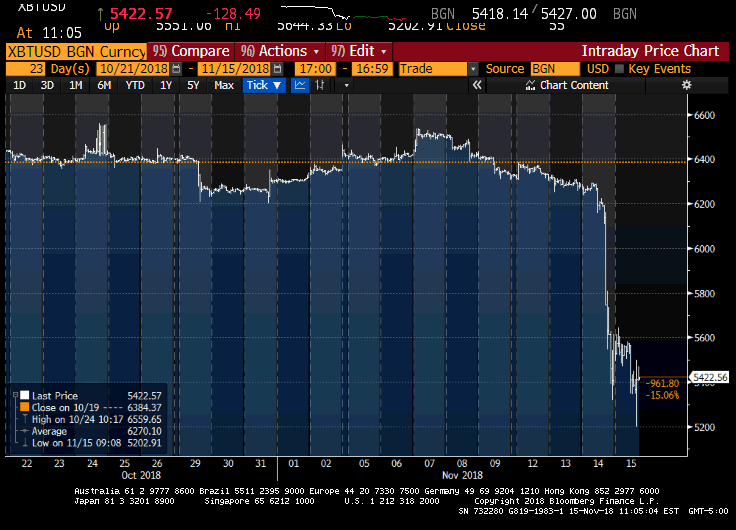Open the Actions menu dropdown
This screenshot has height=530, width=736.
pos(280,51)
